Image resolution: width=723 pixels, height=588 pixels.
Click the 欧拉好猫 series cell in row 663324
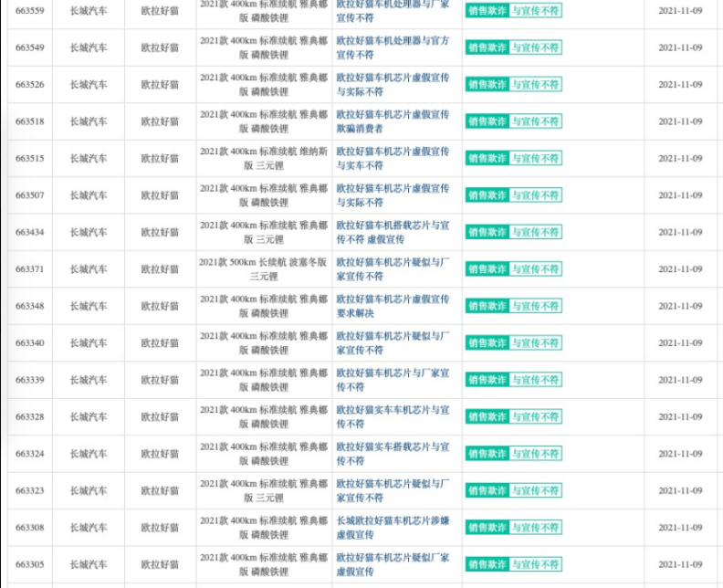160,454
